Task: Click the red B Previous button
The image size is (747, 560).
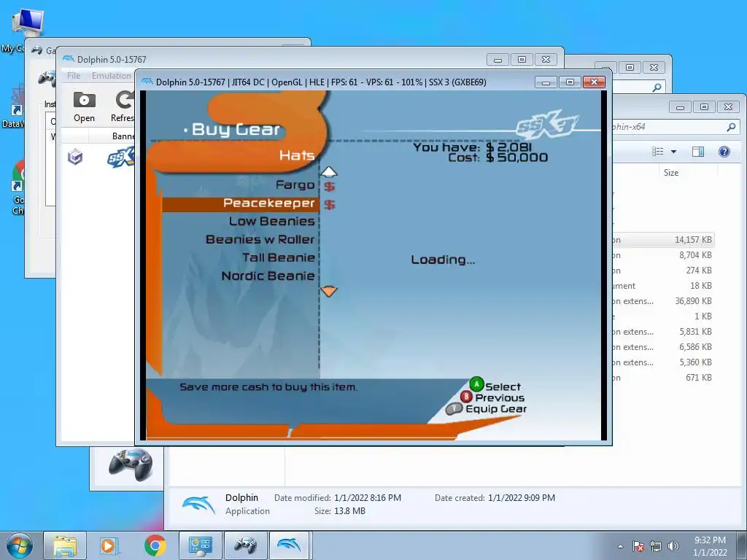Action: coord(466,396)
